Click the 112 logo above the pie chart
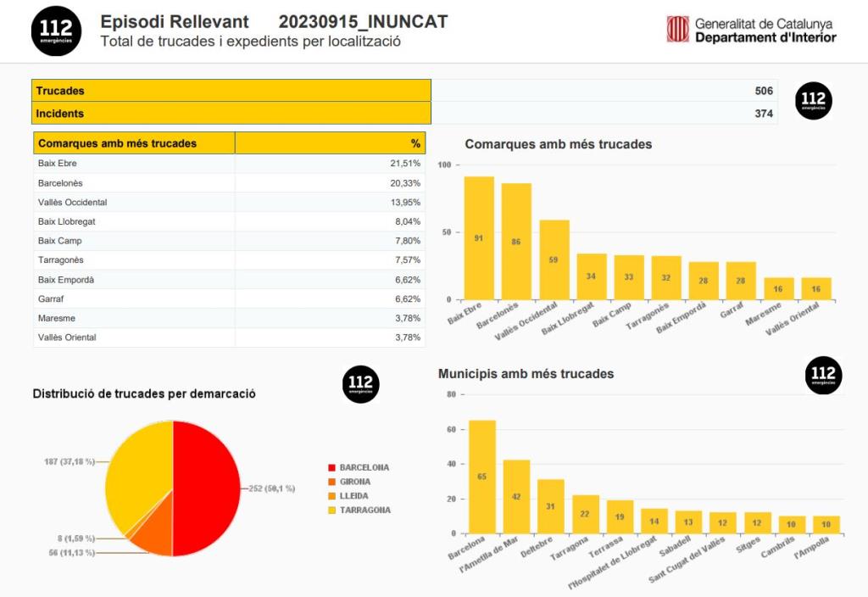Viewport: 868px width, 597px height. (x=360, y=384)
